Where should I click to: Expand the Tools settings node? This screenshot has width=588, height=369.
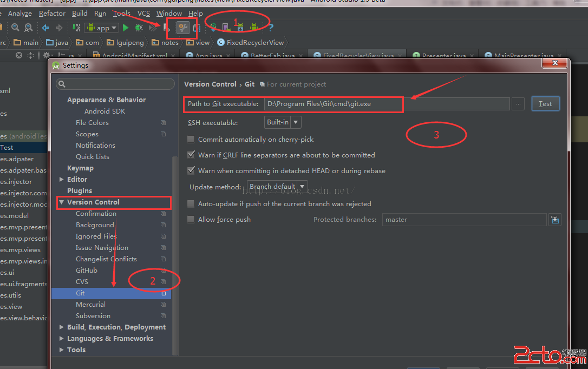pos(62,350)
